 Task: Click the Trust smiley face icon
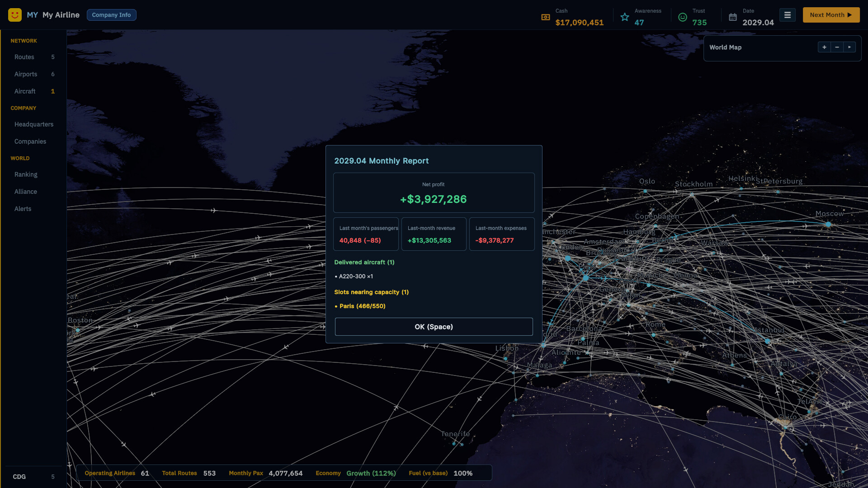(683, 17)
